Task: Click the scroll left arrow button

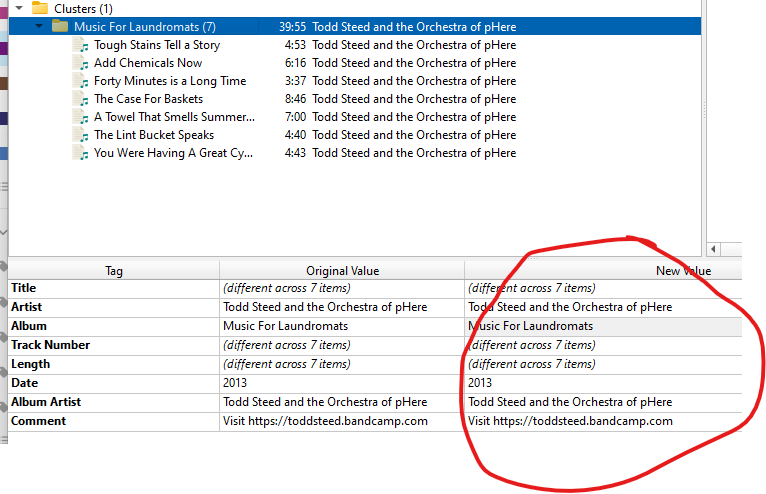Action: pos(713,249)
